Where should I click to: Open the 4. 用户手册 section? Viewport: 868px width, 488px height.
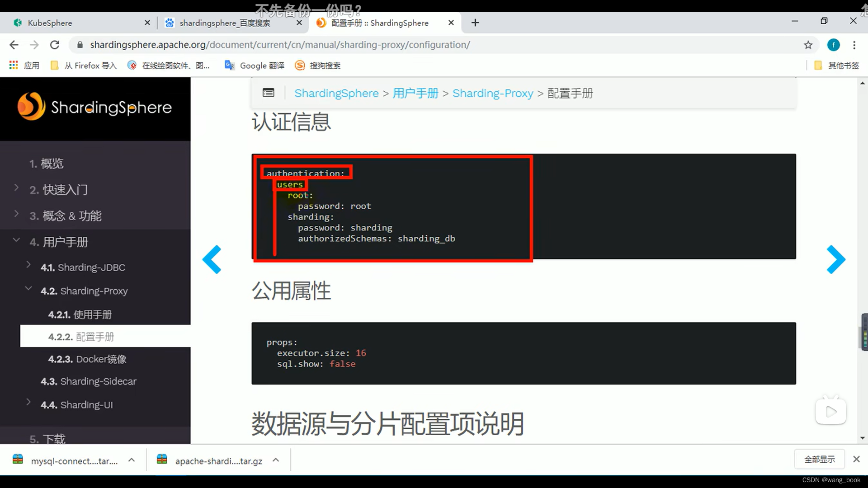point(59,242)
